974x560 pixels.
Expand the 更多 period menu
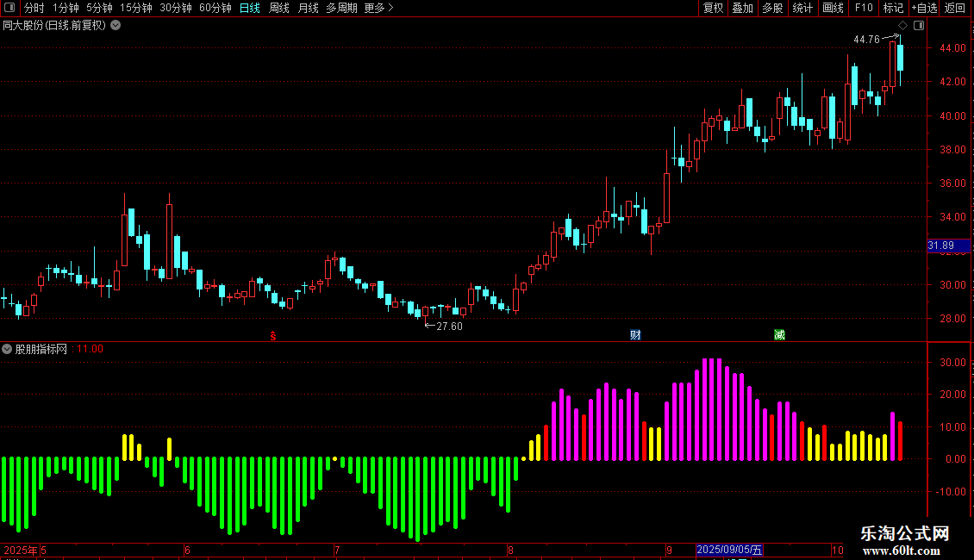click(378, 8)
